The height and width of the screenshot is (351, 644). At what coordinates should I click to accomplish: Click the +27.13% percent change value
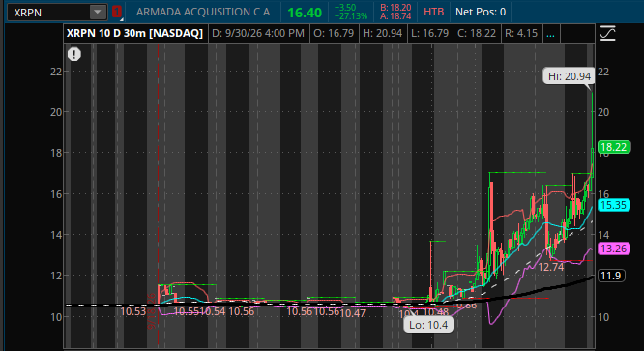351,16
